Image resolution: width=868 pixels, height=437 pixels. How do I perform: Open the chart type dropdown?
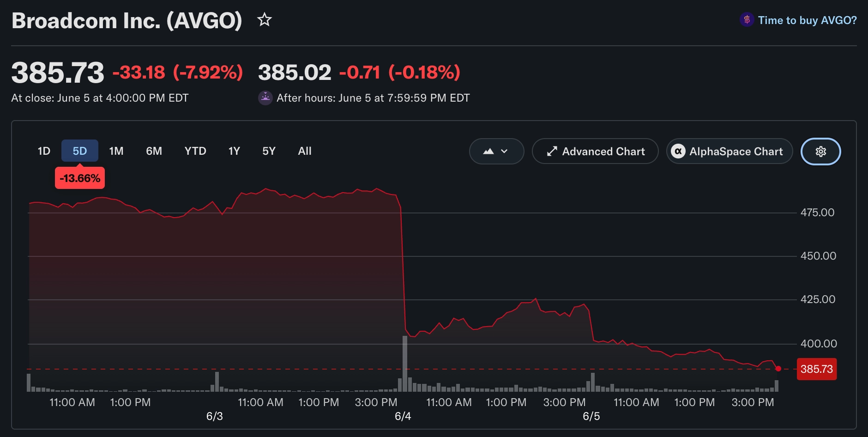coord(496,152)
